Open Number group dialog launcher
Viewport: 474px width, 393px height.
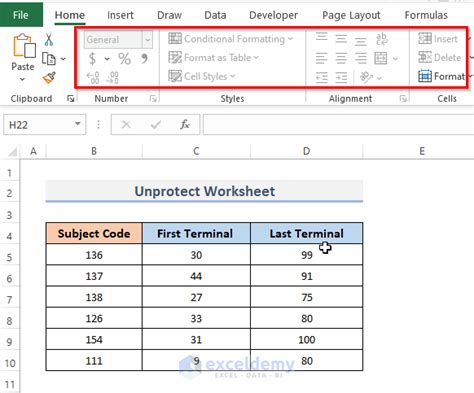(x=153, y=99)
